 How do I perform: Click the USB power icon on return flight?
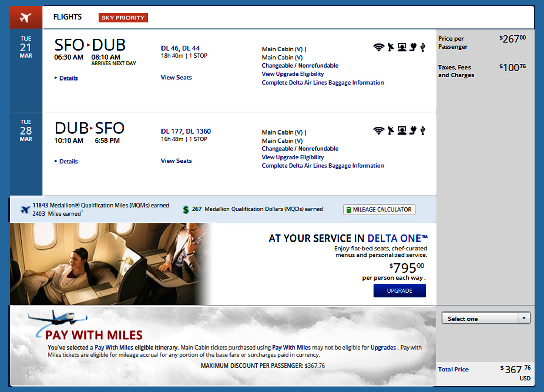(423, 130)
